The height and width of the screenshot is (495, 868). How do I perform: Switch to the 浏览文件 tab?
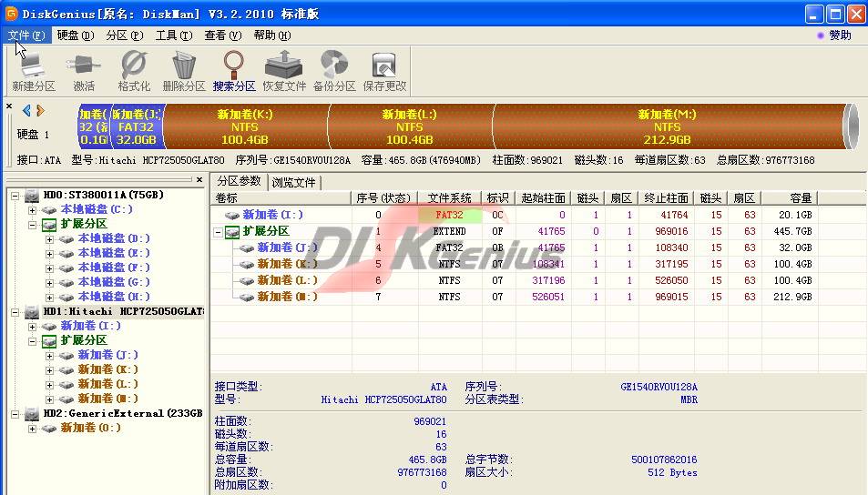[x=294, y=183]
